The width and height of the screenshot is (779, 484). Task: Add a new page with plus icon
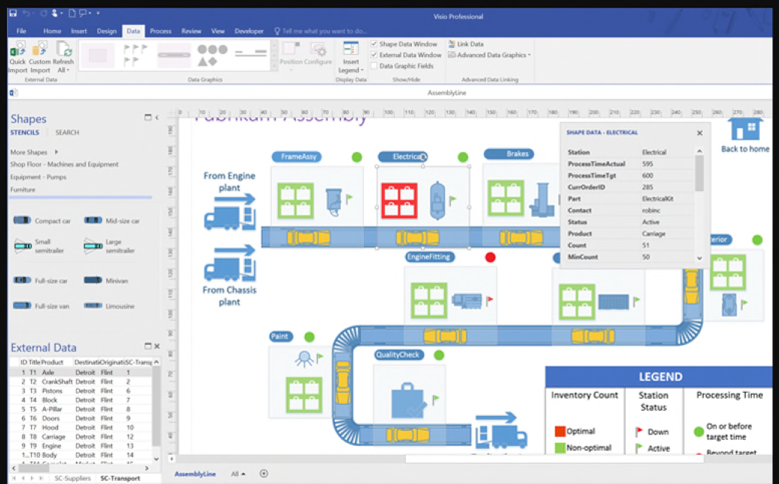(x=264, y=474)
